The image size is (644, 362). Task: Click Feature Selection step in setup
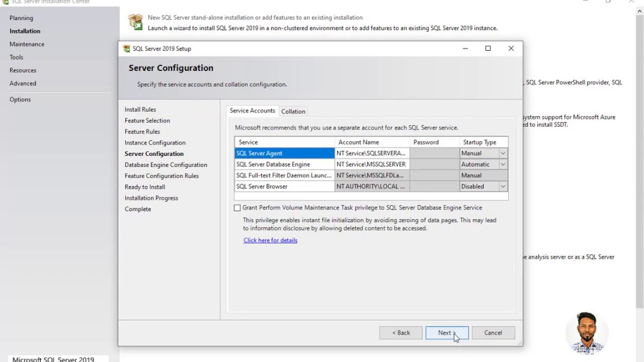pos(147,121)
